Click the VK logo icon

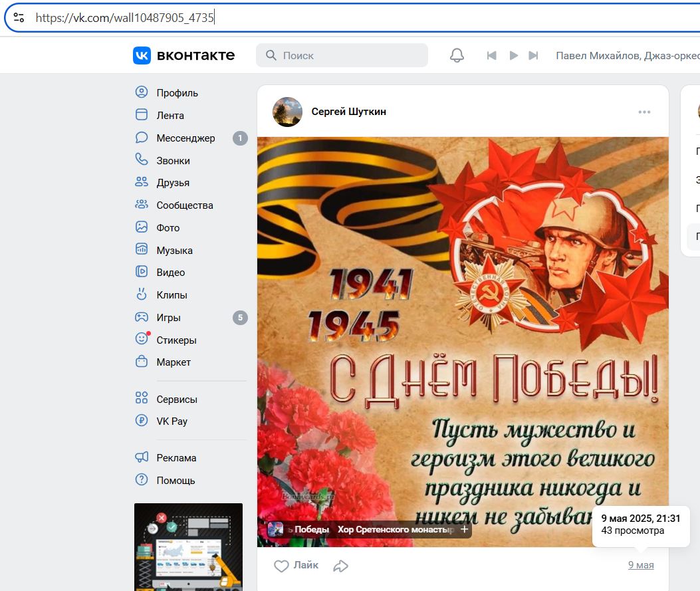point(142,55)
